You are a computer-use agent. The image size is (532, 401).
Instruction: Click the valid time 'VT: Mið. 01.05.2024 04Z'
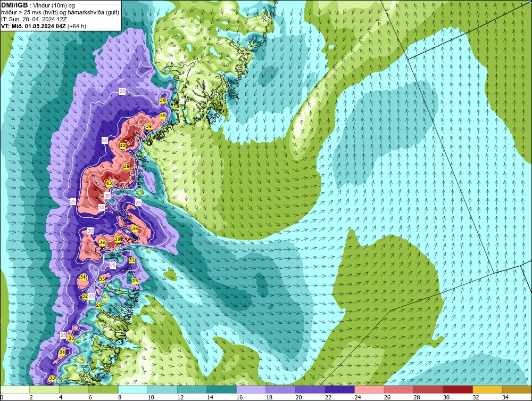tap(34, 26)
